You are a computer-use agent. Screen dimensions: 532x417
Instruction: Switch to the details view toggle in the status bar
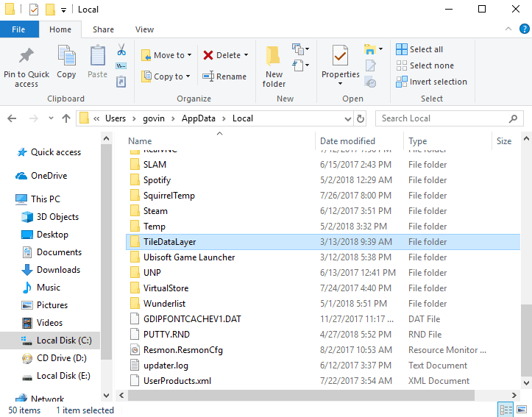506,410
